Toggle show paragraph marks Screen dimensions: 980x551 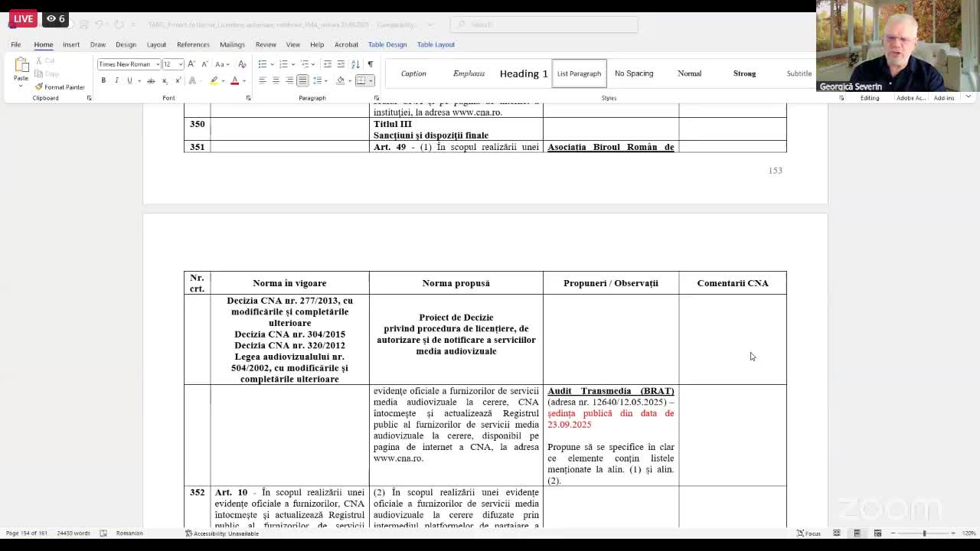click(370, 64)
